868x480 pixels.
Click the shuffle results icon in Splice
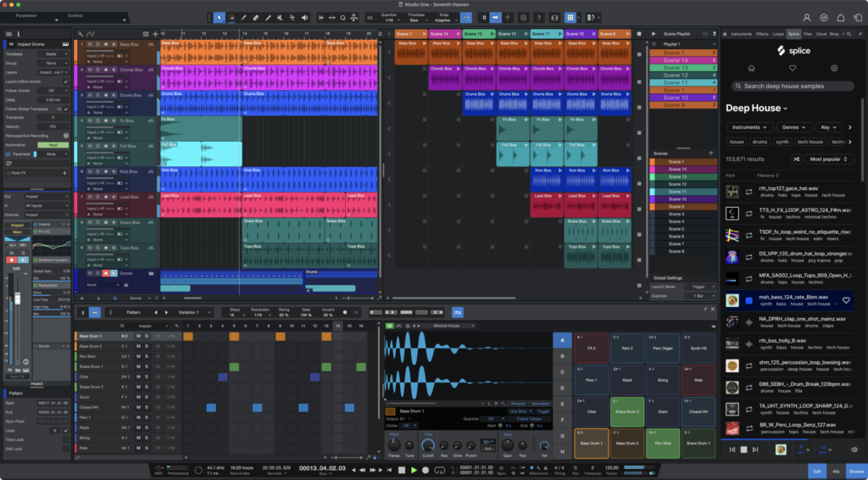pyautogui.click(x=796, y=159)
